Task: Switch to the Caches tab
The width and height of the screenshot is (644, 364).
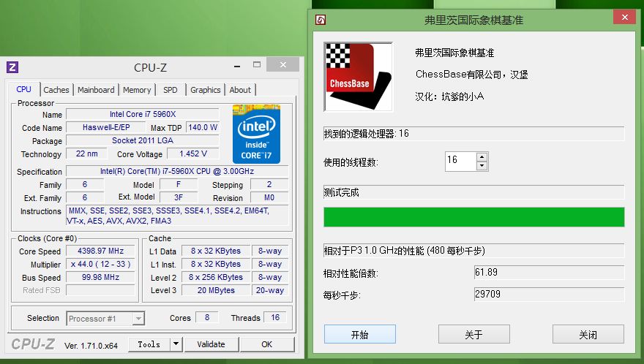Action: pyautogui.click(x=56, y=90)
